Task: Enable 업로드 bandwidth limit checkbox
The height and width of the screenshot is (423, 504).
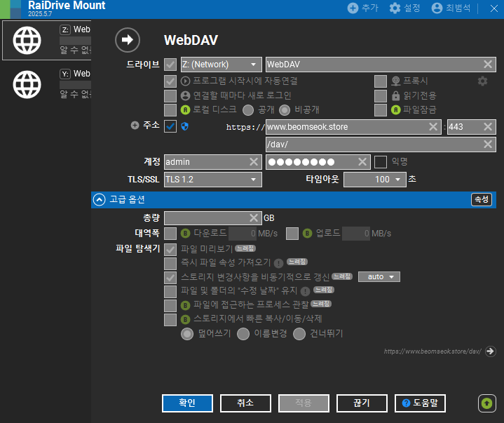Action: 292,234
